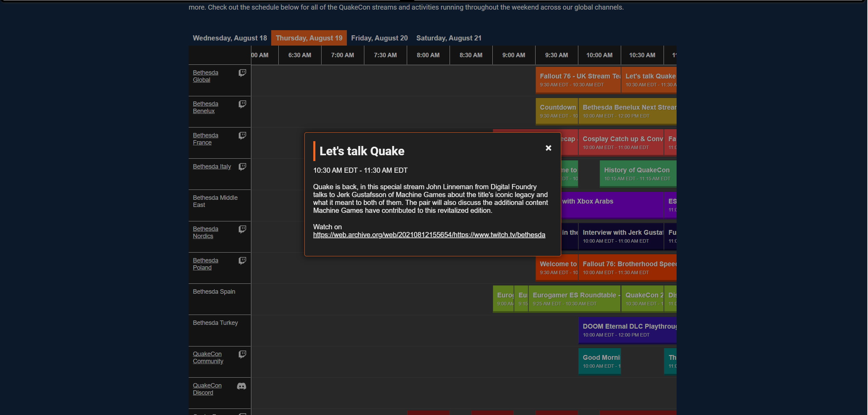
Task: Click Twitch icon next to Bethesda France
Action: 242,135
